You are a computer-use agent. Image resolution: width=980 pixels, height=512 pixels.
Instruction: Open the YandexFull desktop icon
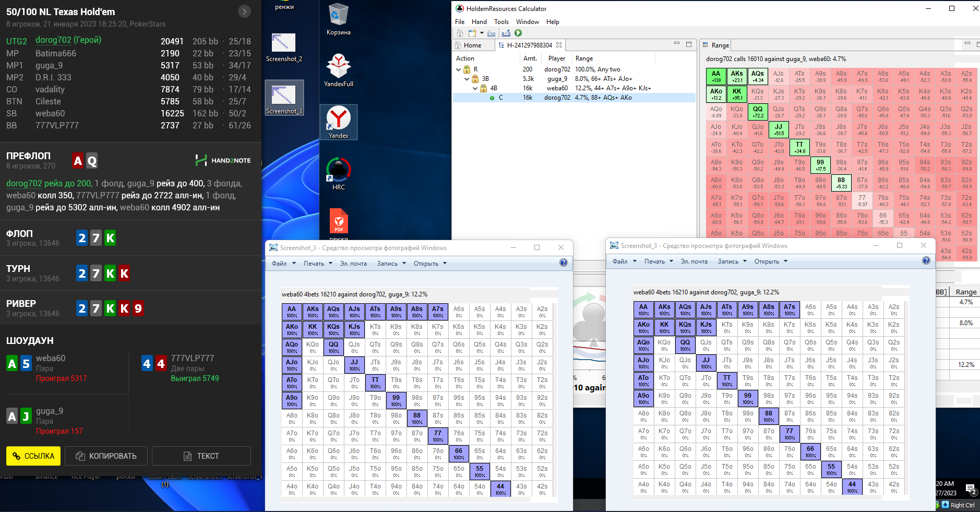click(x=338, y=70)
